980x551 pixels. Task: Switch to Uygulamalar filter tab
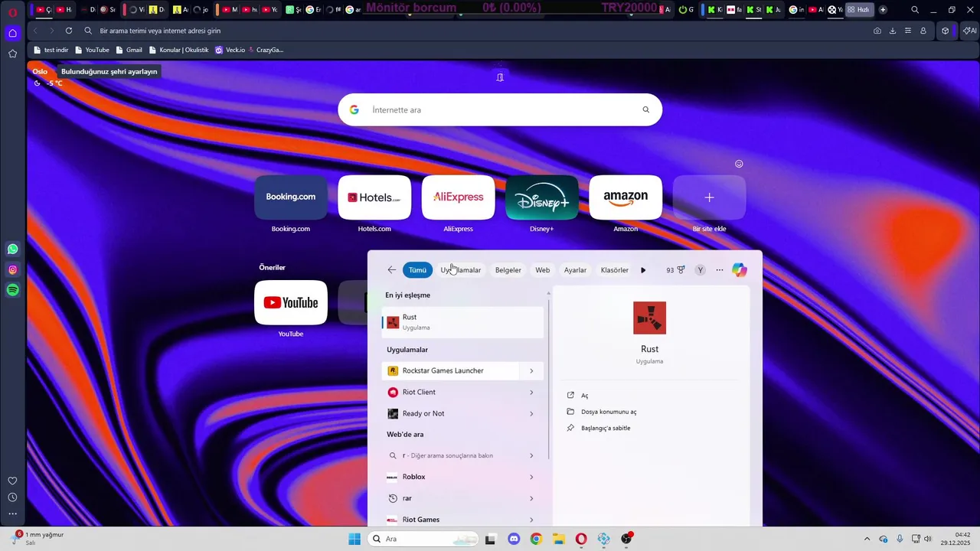click(x=461, y=270)
